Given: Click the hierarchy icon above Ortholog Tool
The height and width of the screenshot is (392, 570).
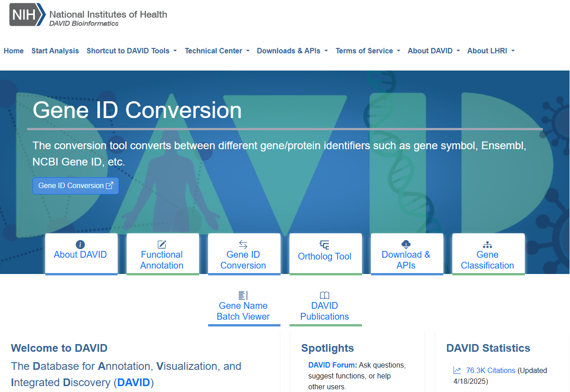Looking at the screenshot, I should click(x=325, y=245).
